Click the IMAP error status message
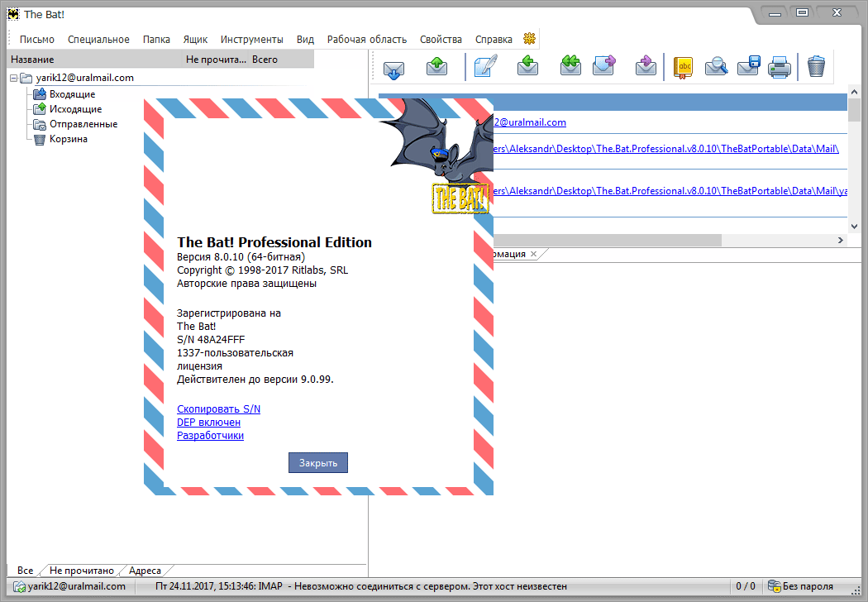The image size is (868, 602). point(361,586)
